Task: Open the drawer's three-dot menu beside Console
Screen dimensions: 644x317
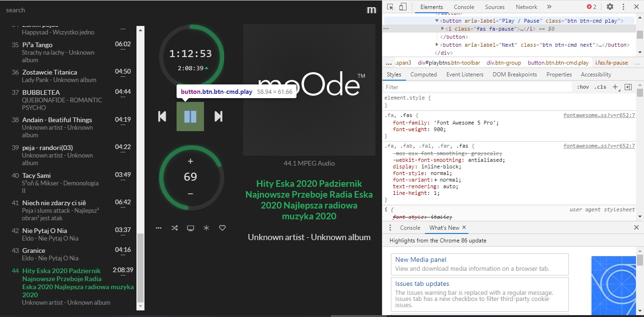Action: [390, 228]
